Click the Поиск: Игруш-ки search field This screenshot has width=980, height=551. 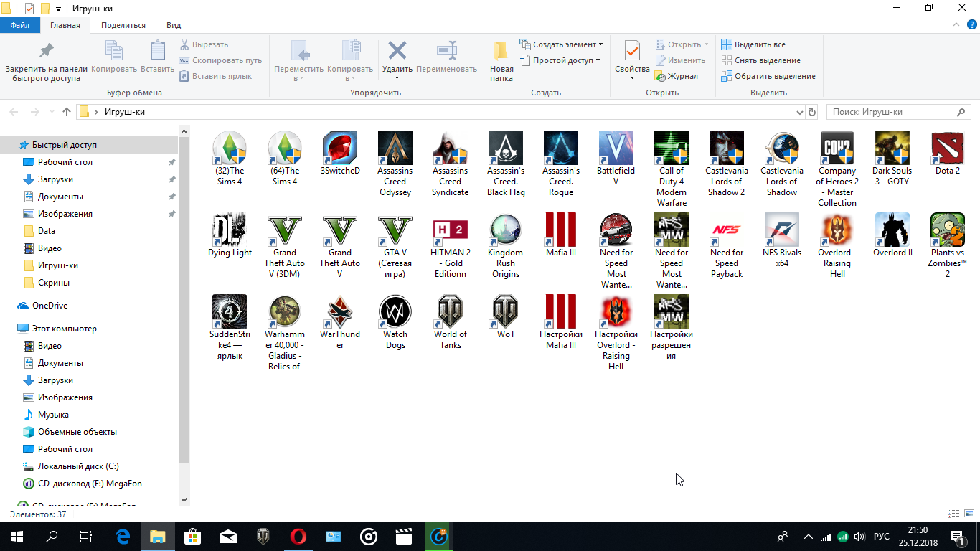[x=898, y=112]
